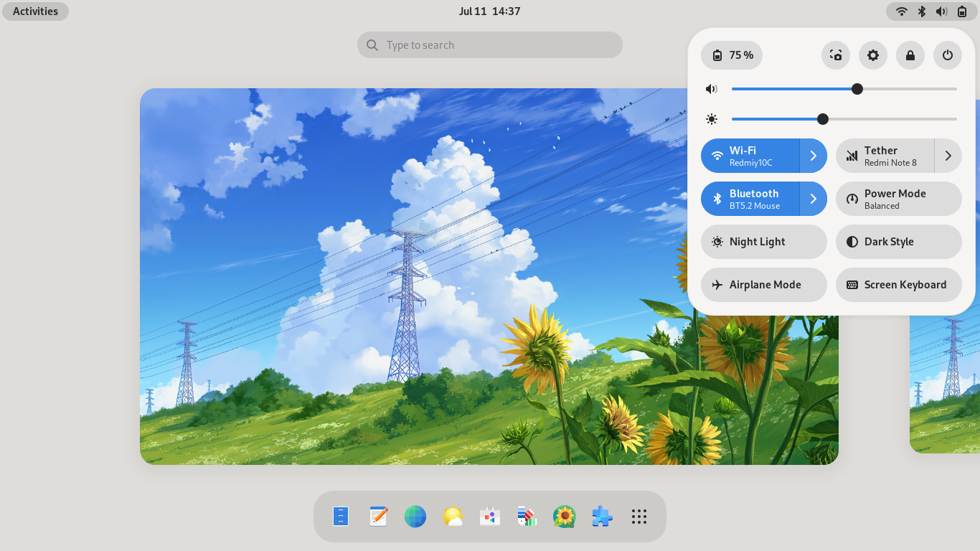Open the Web browser globe icon

pyautogui.click(x=415, y=517)
